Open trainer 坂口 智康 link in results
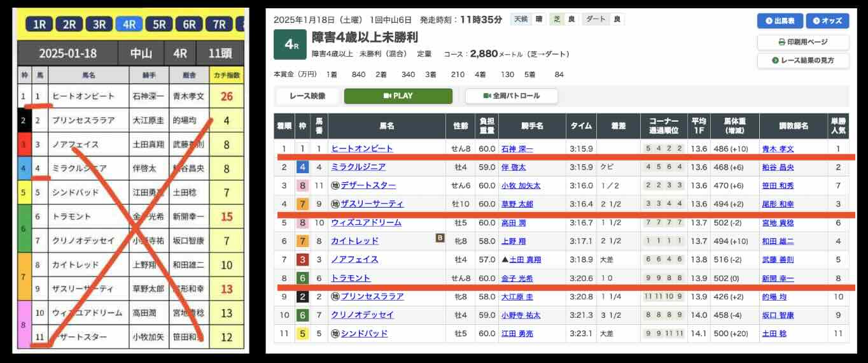The image size is (868, 363). [x=778, y=315]
